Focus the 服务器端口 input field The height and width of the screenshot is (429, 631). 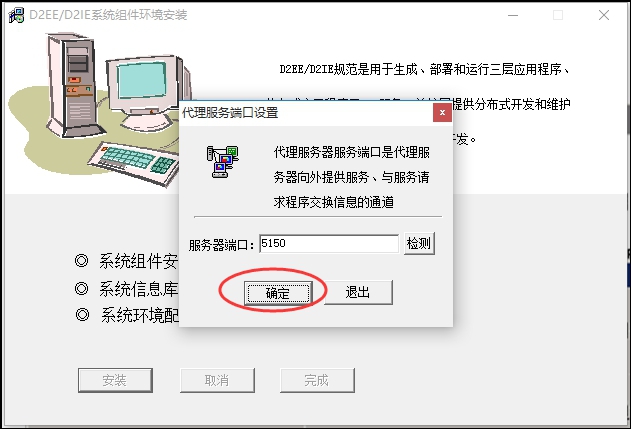pos(329,243)
